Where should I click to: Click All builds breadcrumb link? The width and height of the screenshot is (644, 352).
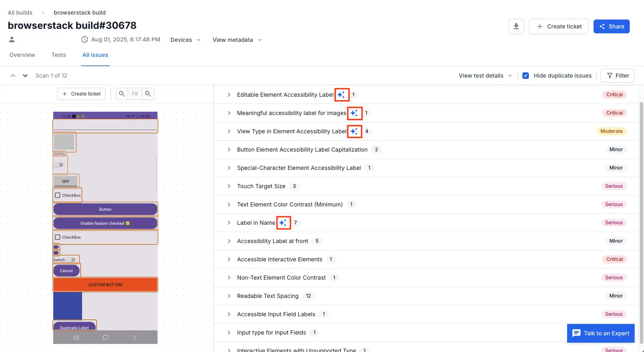pos(20,13)
